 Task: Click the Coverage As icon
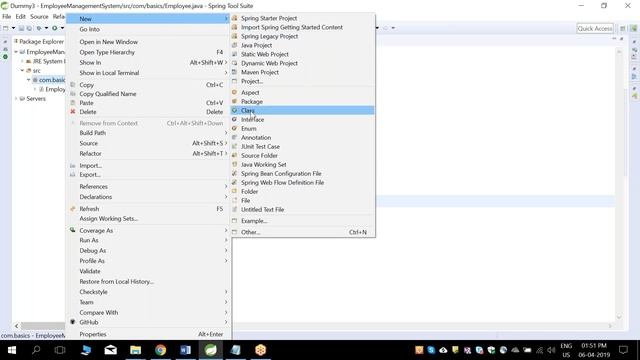click(73, 230)
